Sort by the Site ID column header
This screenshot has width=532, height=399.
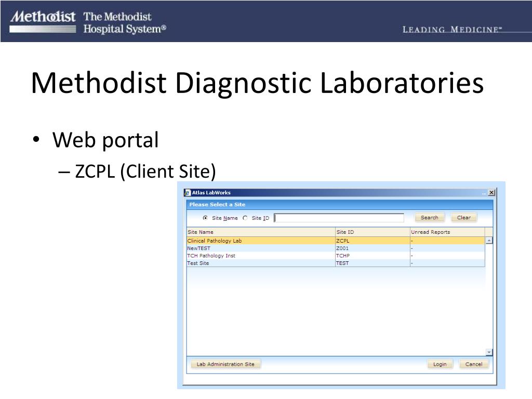tap(373, 232)
